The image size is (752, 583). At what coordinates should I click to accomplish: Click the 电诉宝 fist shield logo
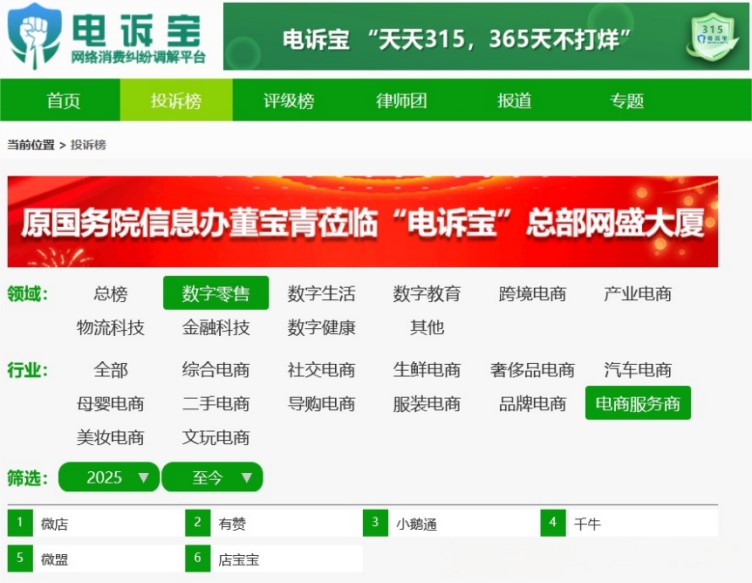[34, 35]
